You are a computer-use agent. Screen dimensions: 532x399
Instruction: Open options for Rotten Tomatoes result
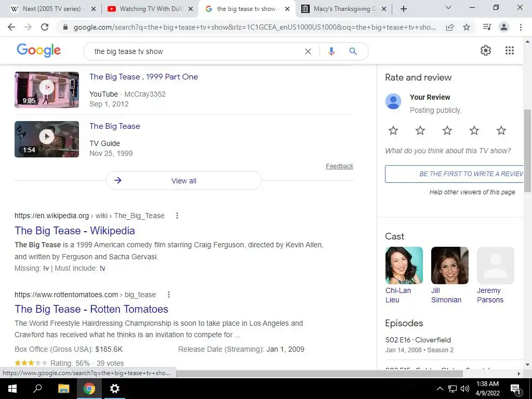(169, 295)
